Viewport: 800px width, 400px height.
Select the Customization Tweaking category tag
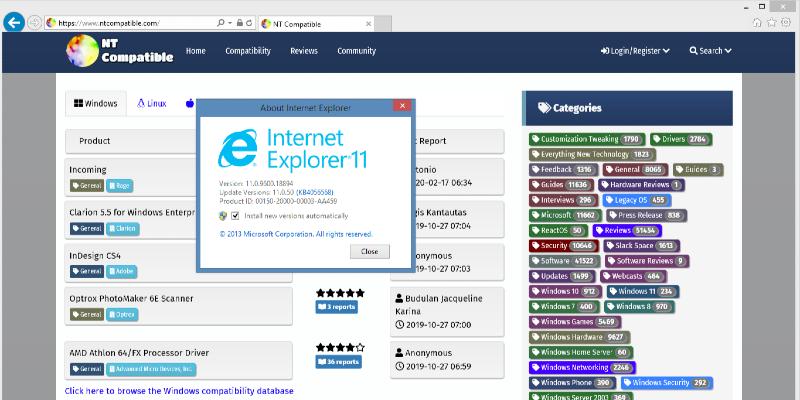point(587,139)
